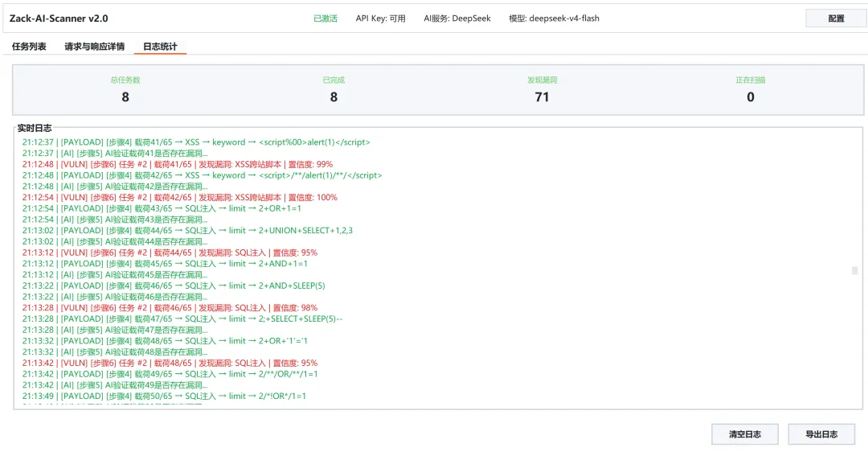The height and width of the screenshot is (452, 868).
Task: Select VULN line 载荷42/65 置信度 100%
Action: pyautogui.click(x=180, y=198)
